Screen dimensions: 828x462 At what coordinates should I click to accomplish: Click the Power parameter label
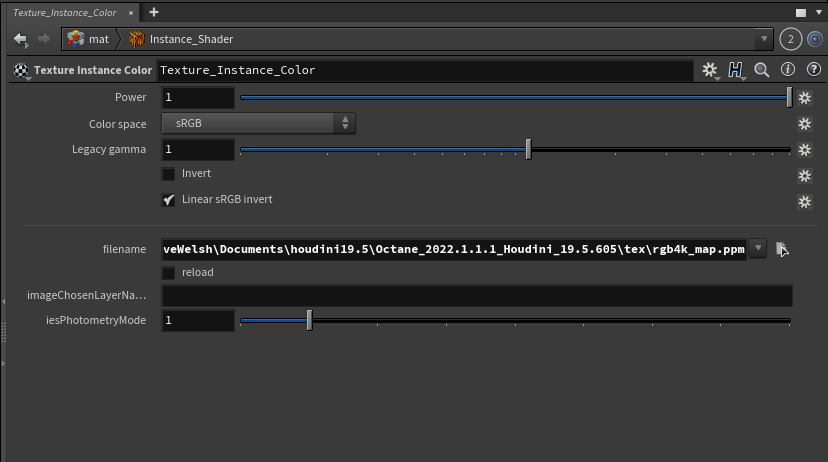(130, 97)
